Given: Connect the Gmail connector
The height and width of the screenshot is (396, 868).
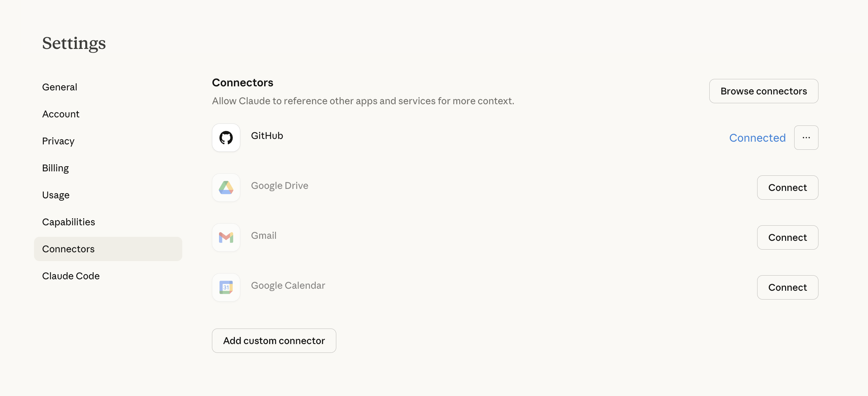Looking at the screenshot, I should (787, 237).
